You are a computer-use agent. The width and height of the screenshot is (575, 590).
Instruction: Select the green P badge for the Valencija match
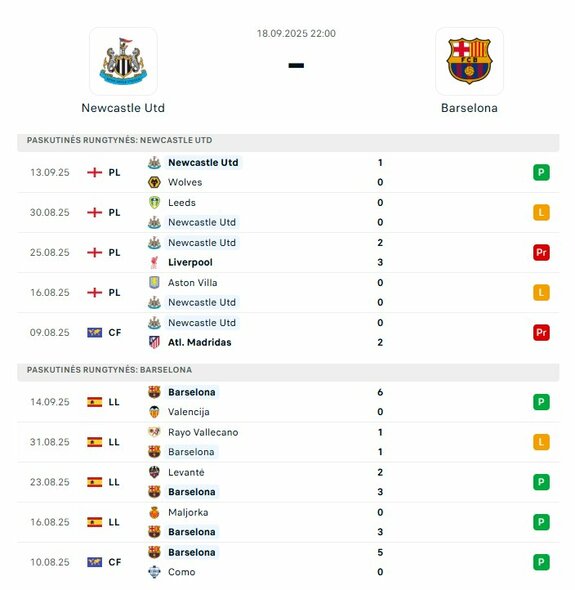coord(541,402)
